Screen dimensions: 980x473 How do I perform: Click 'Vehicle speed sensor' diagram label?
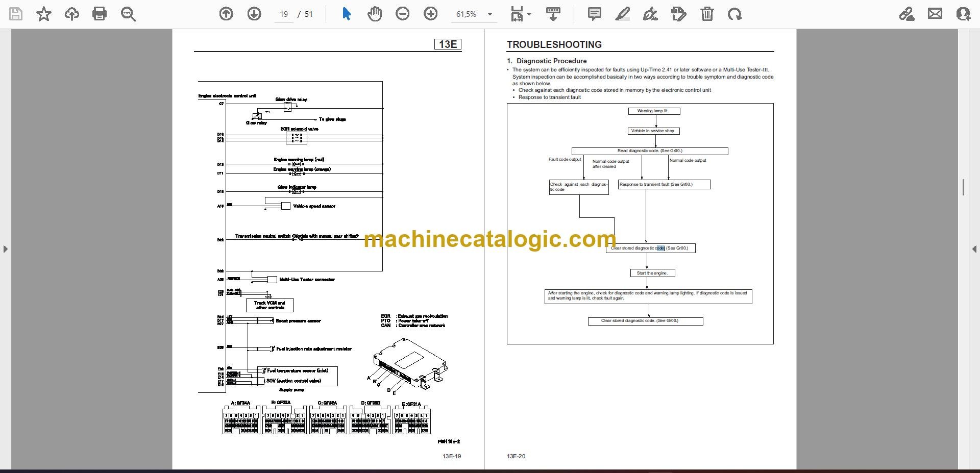314,206
